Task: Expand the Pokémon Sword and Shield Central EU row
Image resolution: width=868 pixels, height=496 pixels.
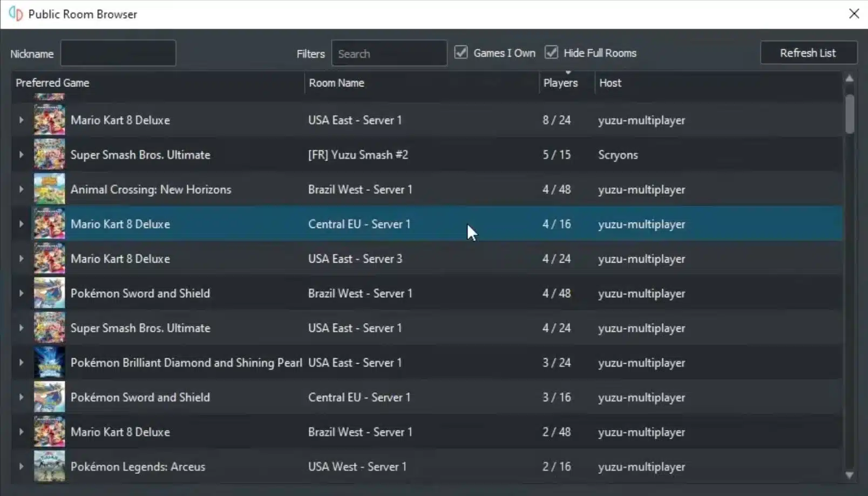Action: pos(21,397)
